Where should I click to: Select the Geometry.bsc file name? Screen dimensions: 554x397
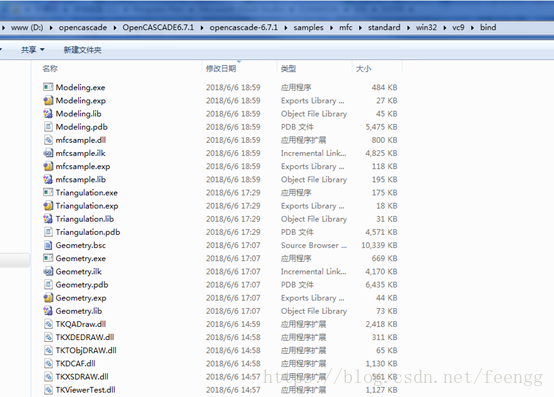pyautogui.click(x=81, y=245)
